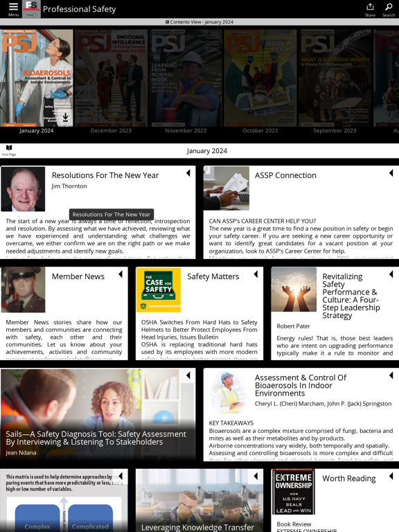Collapse arrow on Member News card
The width and height of the screenshot is (399, 532).
121,274
